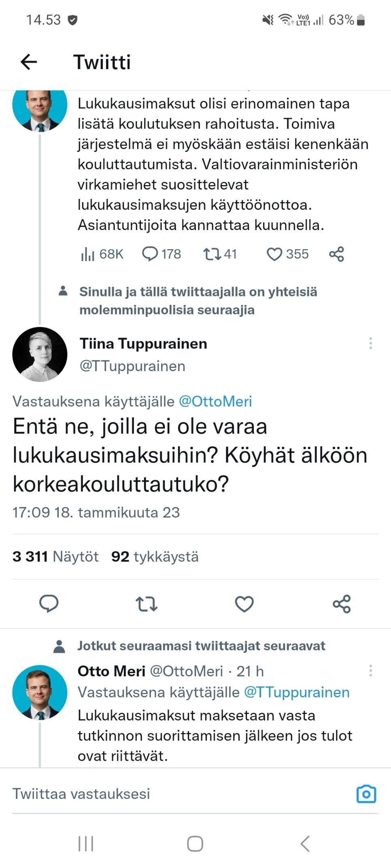This screenshot has height=868, width=391.
Task: Tap the Twiittaa vastauksesi reply field
Action: click(162, 794)
